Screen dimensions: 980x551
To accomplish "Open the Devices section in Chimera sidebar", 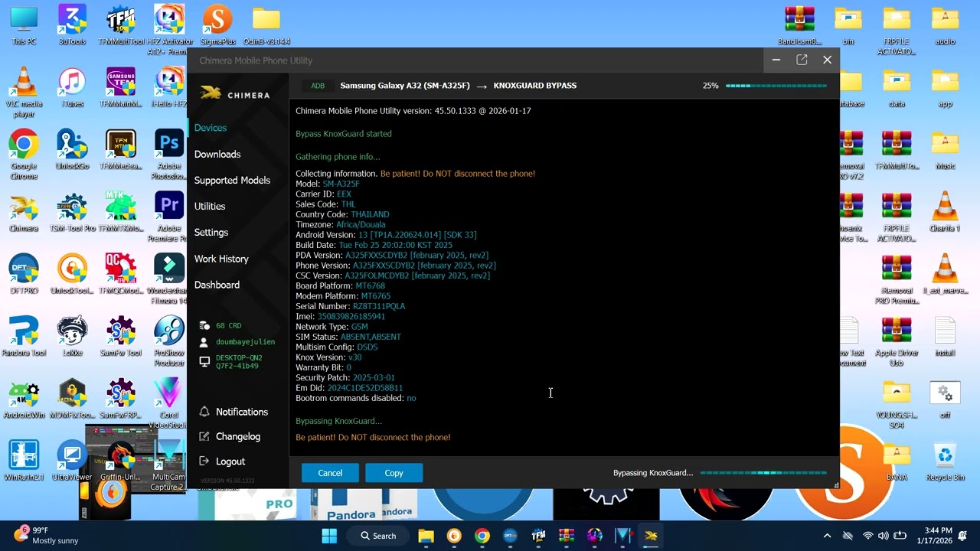I will click(211, 128).
